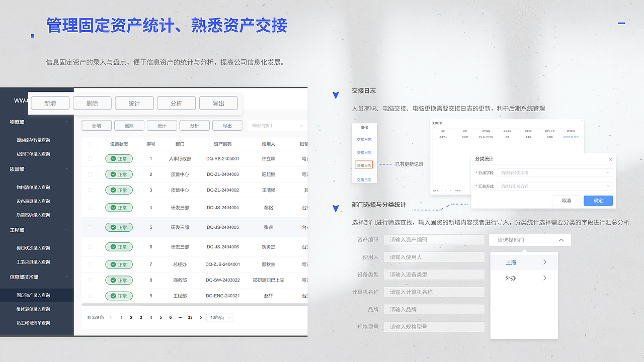
Task: Click the previous page arrow in pagination
Action: [x=110, y=317]
